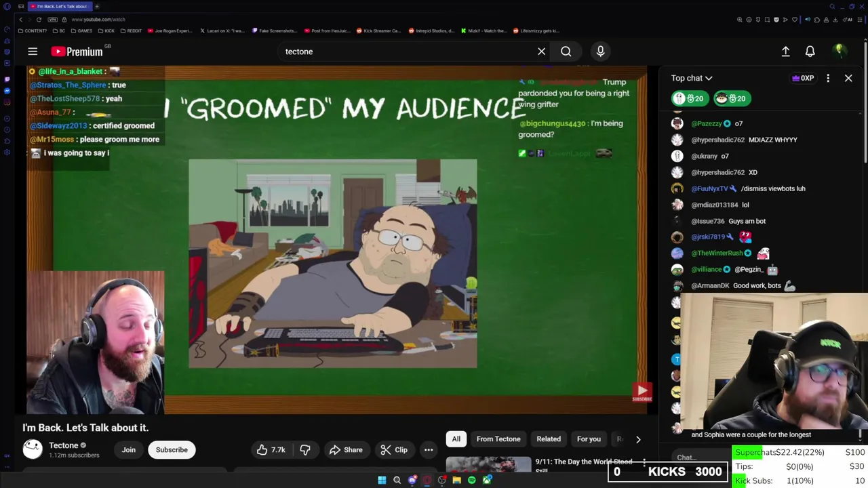Open the Joe Rogan Experience bookmark
The width and height of the screenshot is (868, 488).
tap(170, 30)
